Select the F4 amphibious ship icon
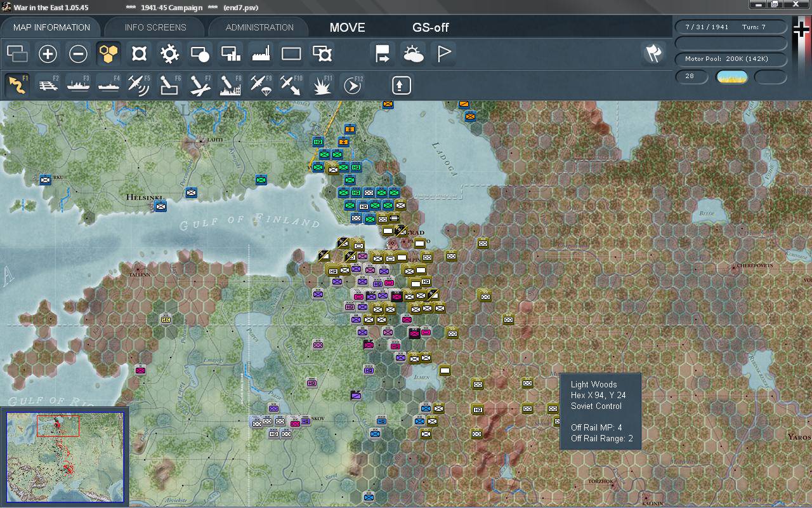The height and width of the screenshot is (508, 812). pyautogui.click(x=108, y=84)
